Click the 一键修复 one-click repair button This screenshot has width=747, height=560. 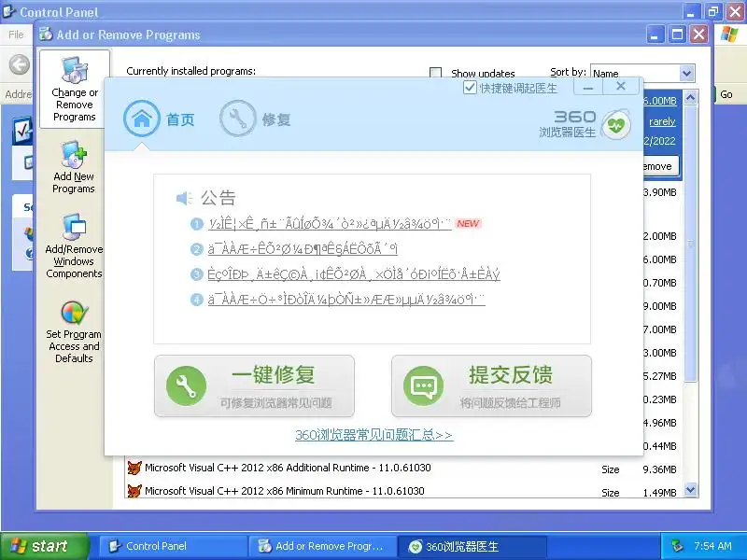point(254,385)
